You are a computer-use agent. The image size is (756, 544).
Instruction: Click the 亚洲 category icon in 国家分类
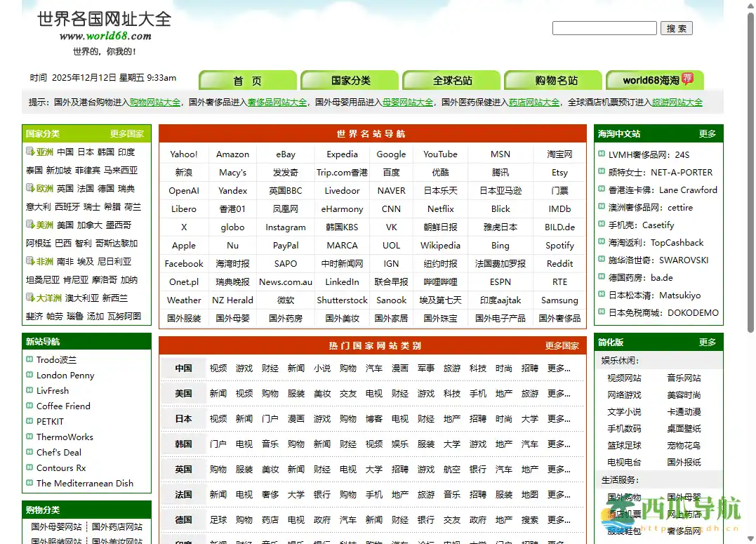pyautogui.click(x=30, y=152)
